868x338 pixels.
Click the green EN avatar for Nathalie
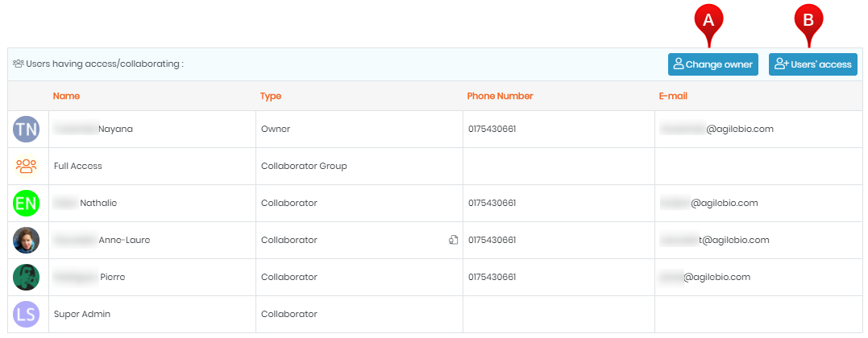[26, 203]
